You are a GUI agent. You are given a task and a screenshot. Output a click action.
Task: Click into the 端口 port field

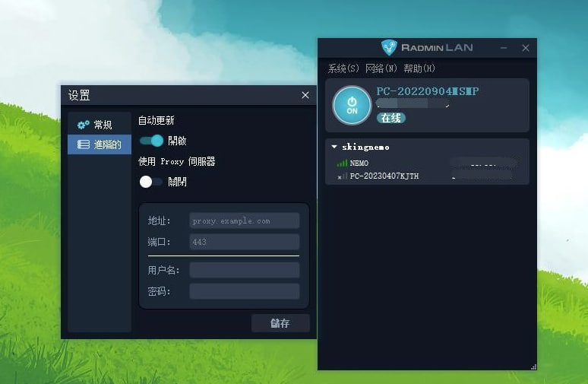[x=245, y=242]
